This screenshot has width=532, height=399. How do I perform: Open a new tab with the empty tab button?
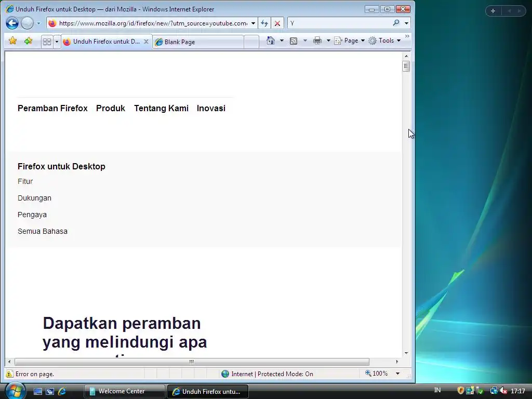[251, 42]
